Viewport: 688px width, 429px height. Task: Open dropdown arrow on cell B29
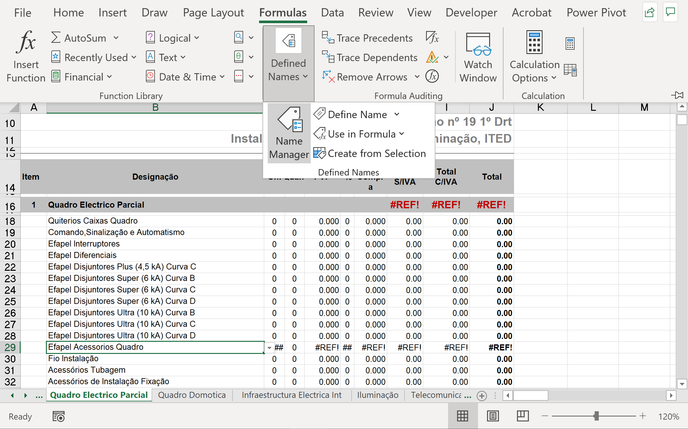pyautogui.click(x=269, y=348)
